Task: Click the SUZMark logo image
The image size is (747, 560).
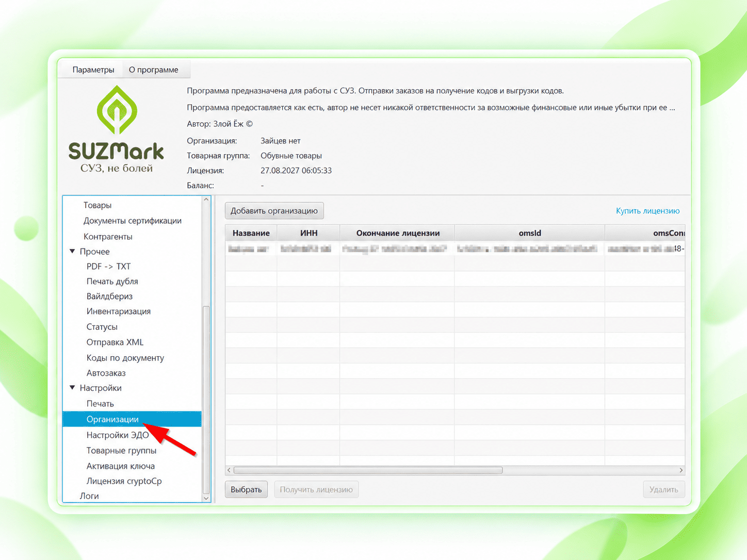Action: (x=117, y=129)
